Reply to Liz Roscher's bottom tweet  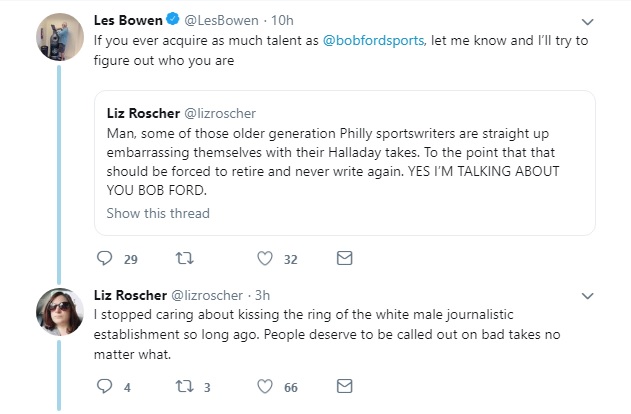pyautogui.click(x=104, y=385)
